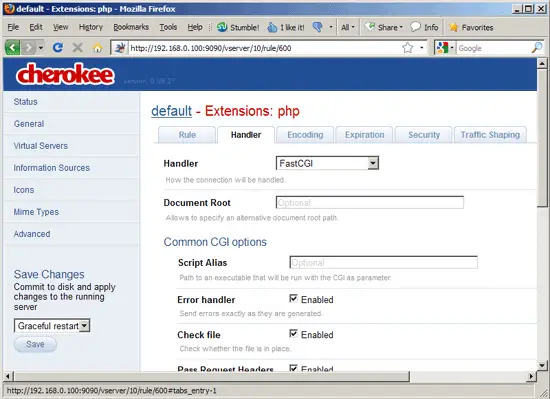Click the Script Alias input field
The height and width of the screenshot is (399, 550).
pos(383,263)
